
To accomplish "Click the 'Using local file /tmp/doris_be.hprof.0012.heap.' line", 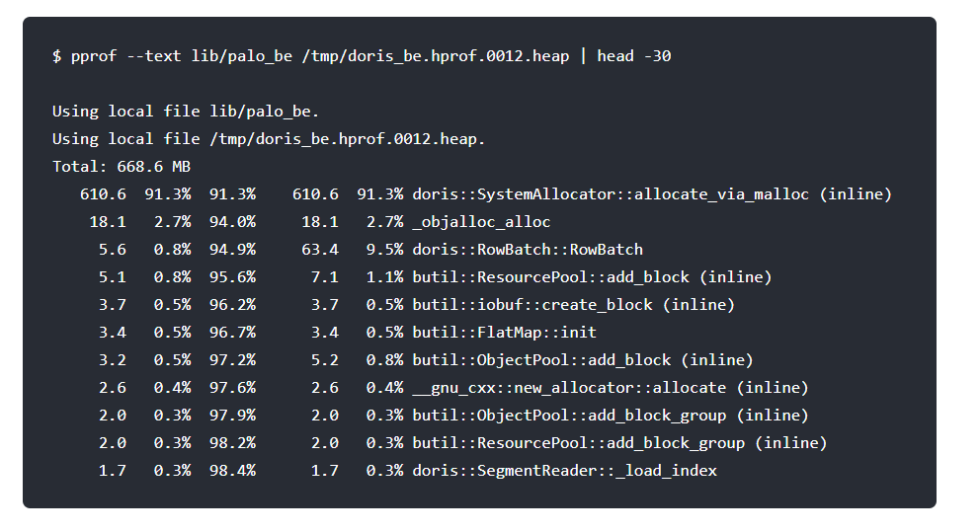I will click(x=269, y=139).
